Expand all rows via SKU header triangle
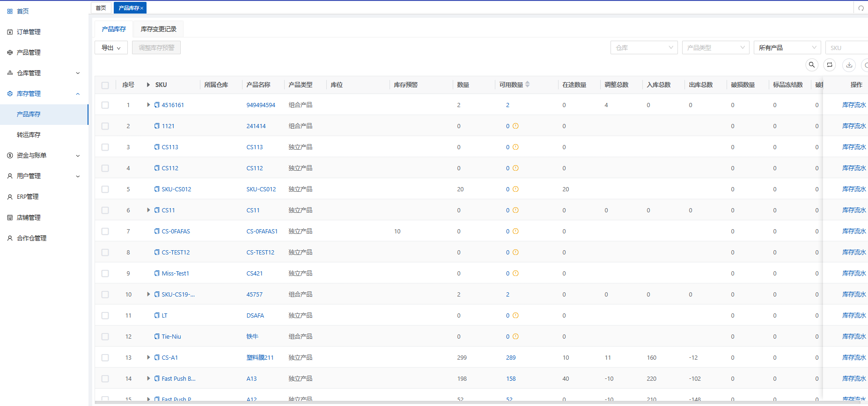Viewport: 868px width, 406px height. point(148,85)
